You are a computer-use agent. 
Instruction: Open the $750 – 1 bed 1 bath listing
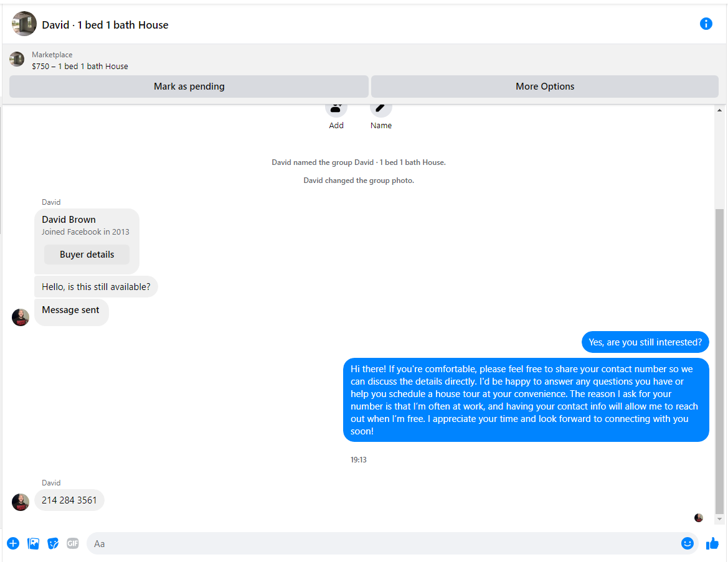click(x=80, y=66)
